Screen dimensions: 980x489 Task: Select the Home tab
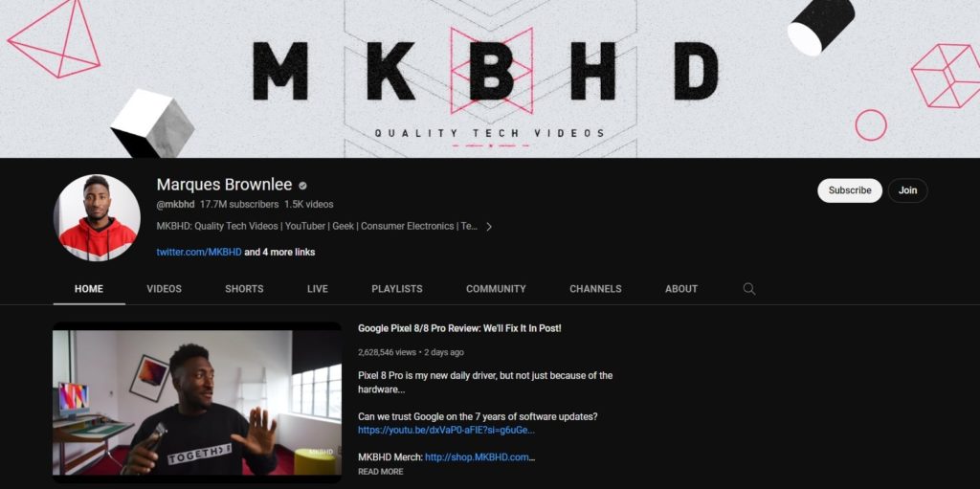pos(89,289)
